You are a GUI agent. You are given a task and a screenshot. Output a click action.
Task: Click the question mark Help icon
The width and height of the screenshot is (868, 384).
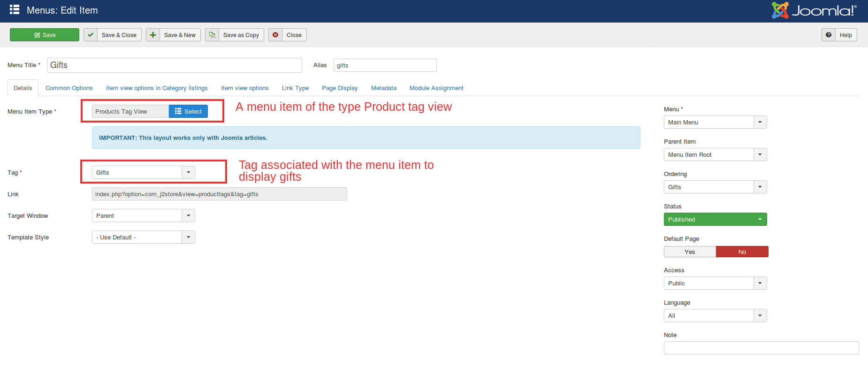[x=829, y=35]
